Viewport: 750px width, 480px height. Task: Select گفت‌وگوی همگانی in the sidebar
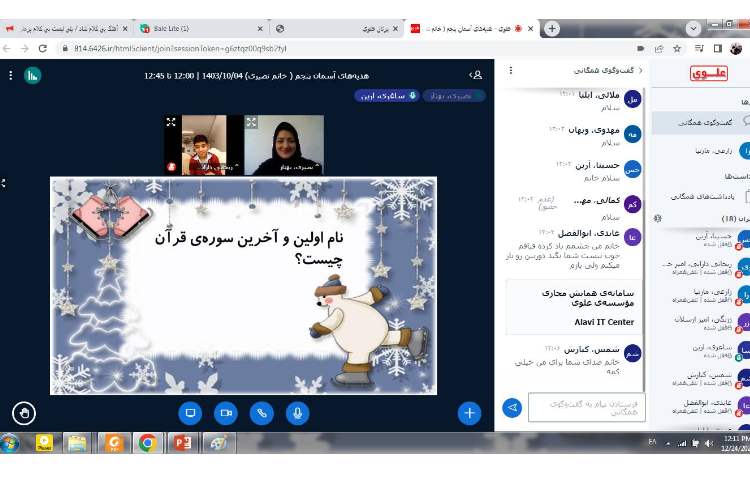pyautogui.click(x=701, y=122)
